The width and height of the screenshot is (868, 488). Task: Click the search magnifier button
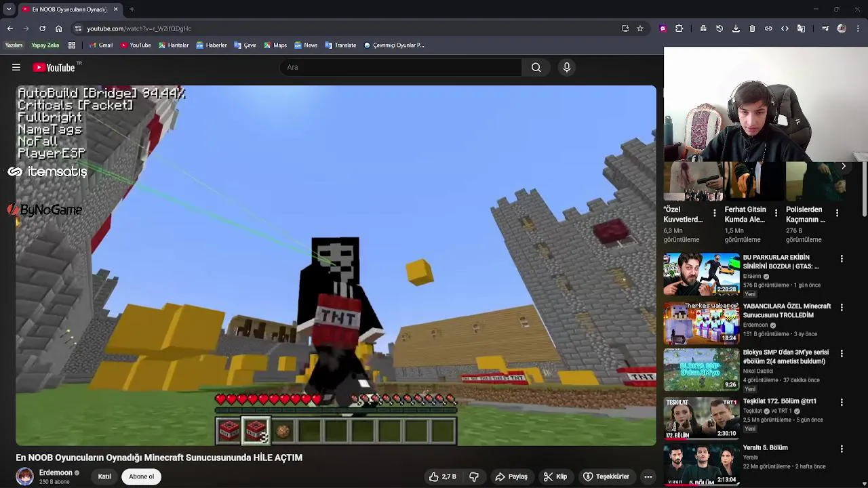coord(536,67)
